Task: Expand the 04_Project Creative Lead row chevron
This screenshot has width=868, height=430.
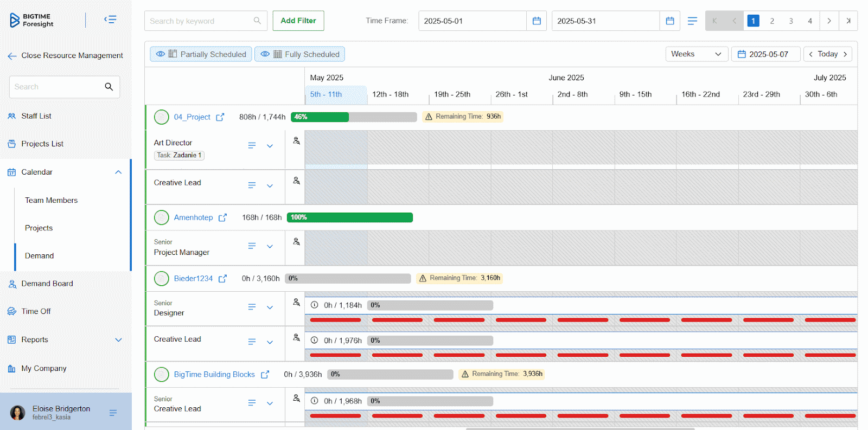Action: (x=270, y=185)
